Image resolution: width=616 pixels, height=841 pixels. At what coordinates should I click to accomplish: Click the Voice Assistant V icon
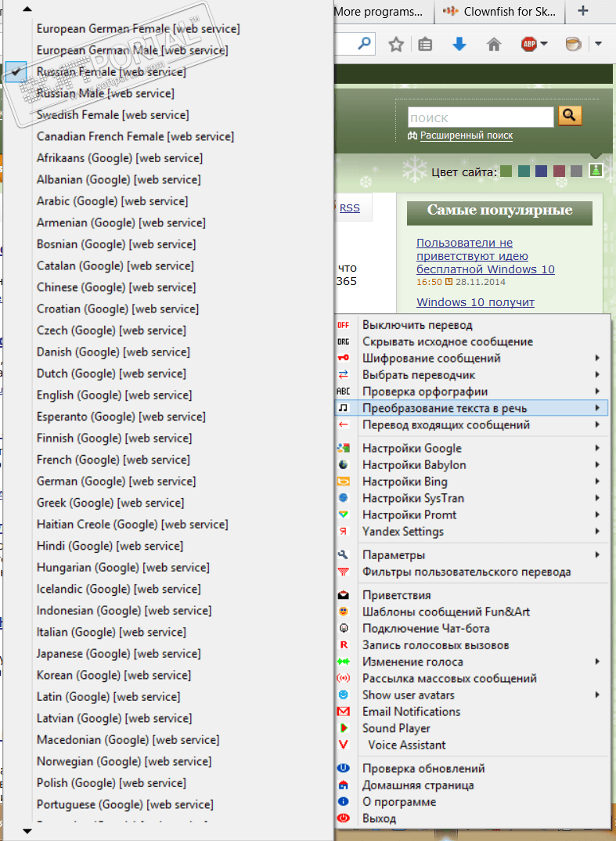click(x=344, y=745)
